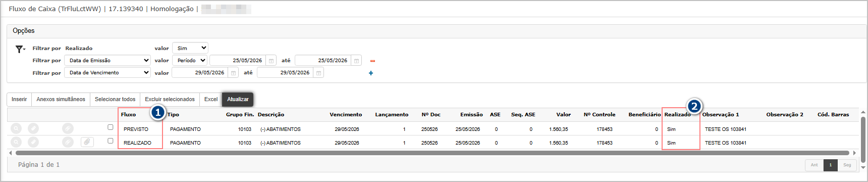Open the Período value dropdown
The height and width of the screenshot is (182, 868).
click(190, 60)
